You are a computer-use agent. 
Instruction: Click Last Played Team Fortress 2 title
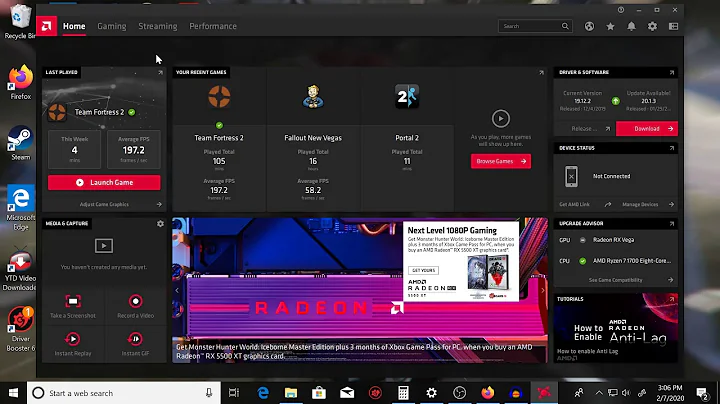[99, 112]
